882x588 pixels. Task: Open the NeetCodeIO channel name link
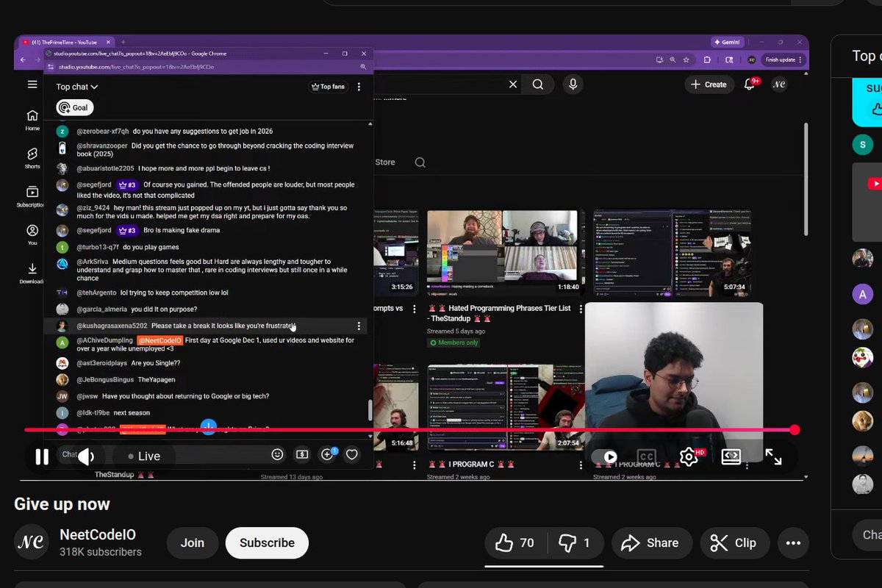click(x=98, y=535)
